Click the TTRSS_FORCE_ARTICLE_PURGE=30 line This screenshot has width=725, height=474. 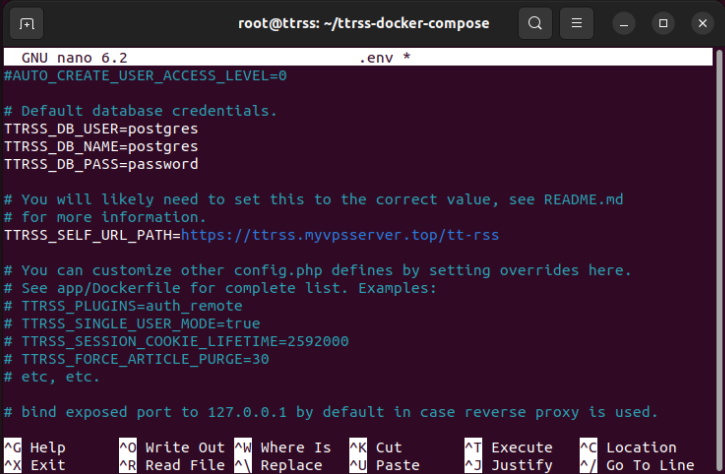[136, 359]
